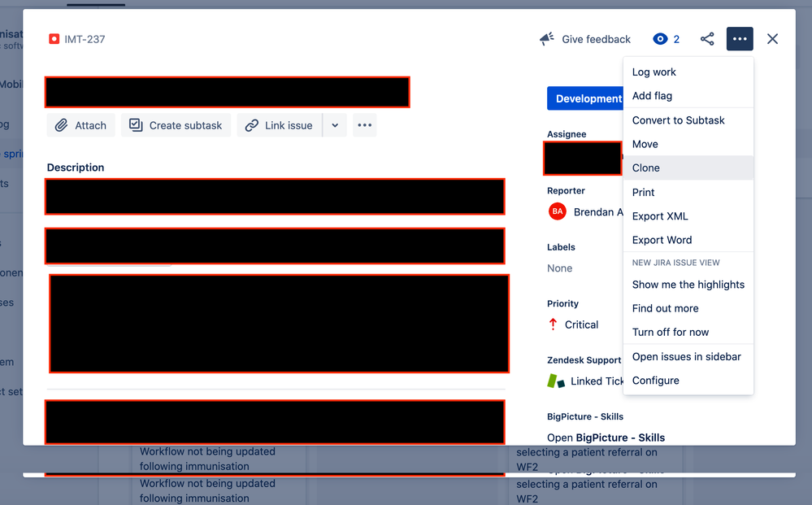Choose Configure from the menu

[688, 381]
